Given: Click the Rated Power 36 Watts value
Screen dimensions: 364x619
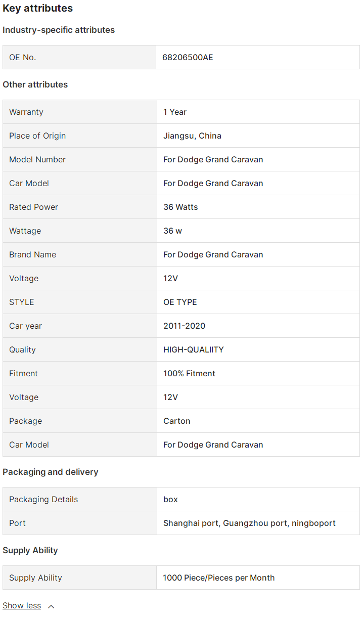Looking at the screenshot, I should click(180, 207).
